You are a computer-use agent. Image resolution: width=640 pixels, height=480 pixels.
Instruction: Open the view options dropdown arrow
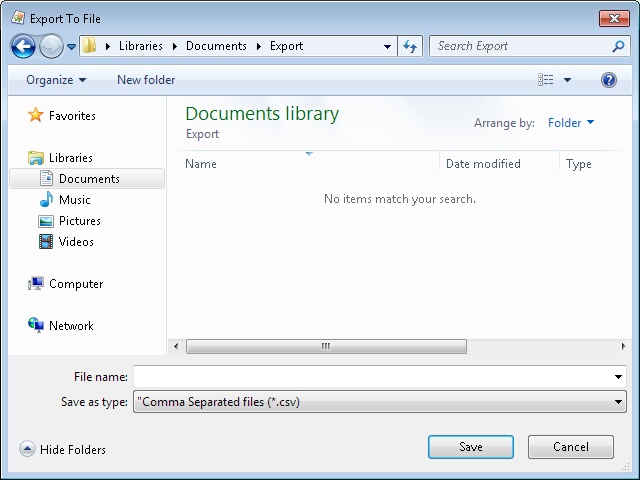(x=567, y=80)
